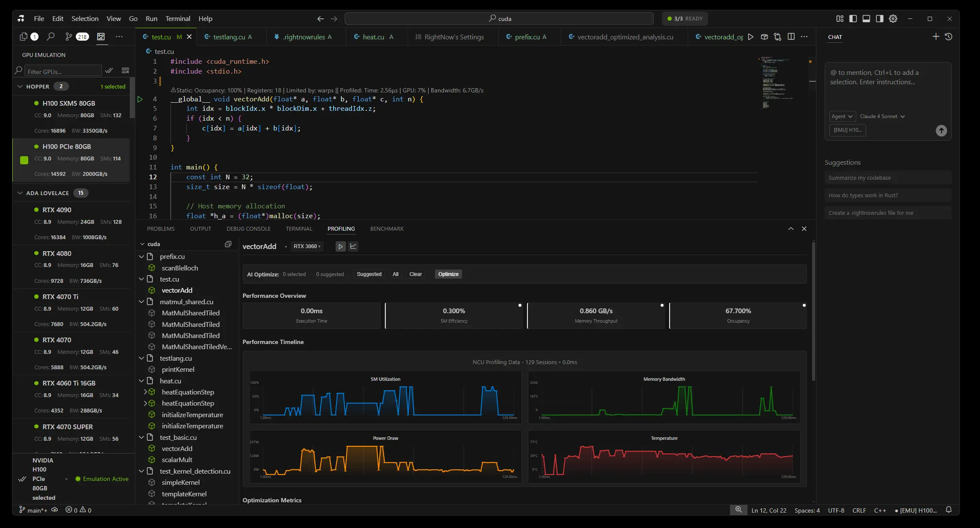Collapse the HOPPER GPU section

click(20, 86)
